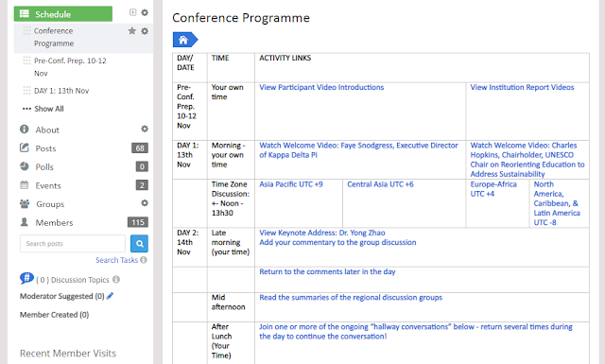Click the plus icon beside Schedule
Viewport: 605px width, 364px height.
pyautogui.click(x=132, y=12)
